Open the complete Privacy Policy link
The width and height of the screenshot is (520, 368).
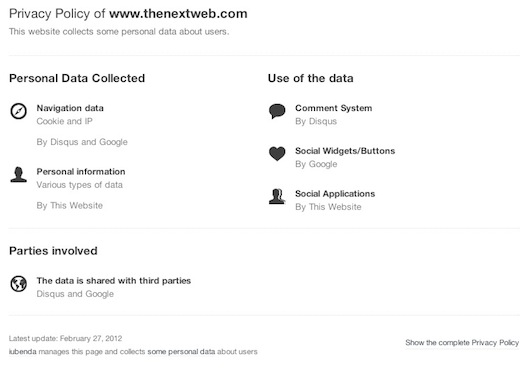462,342
